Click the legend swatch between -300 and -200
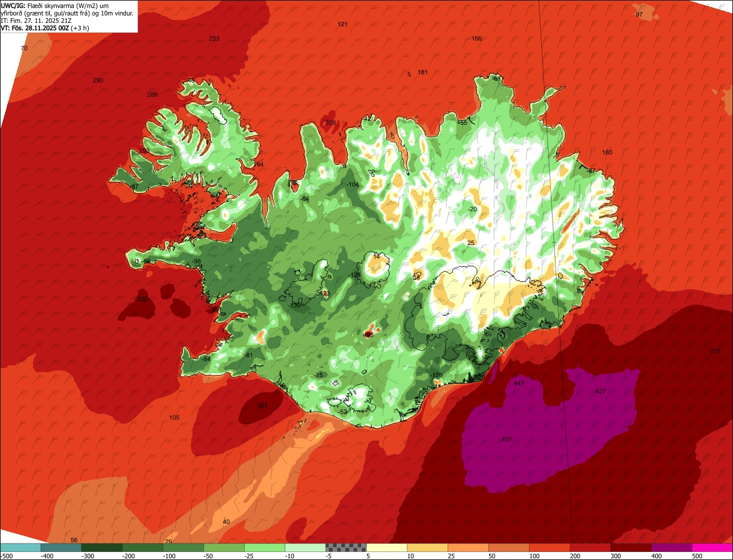733x560 pixels. tap(101, 547)
